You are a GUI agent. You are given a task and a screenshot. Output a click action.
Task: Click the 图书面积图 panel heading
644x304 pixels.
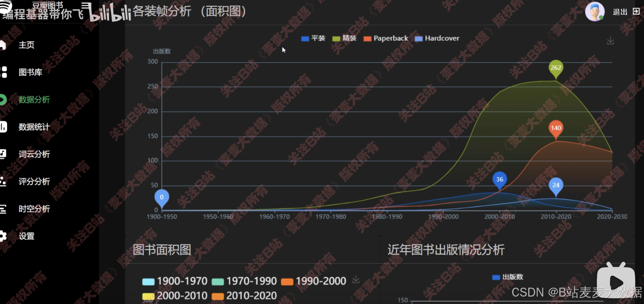(x=162, y=250)
